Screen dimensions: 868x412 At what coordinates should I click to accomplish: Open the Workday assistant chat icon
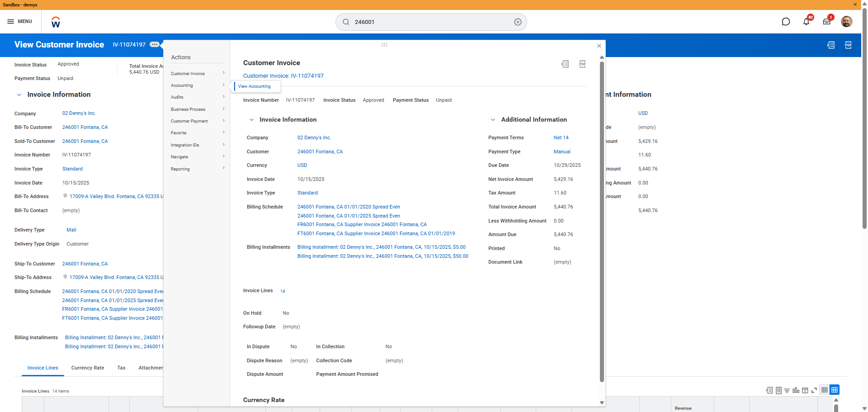(x=786, y=22)
